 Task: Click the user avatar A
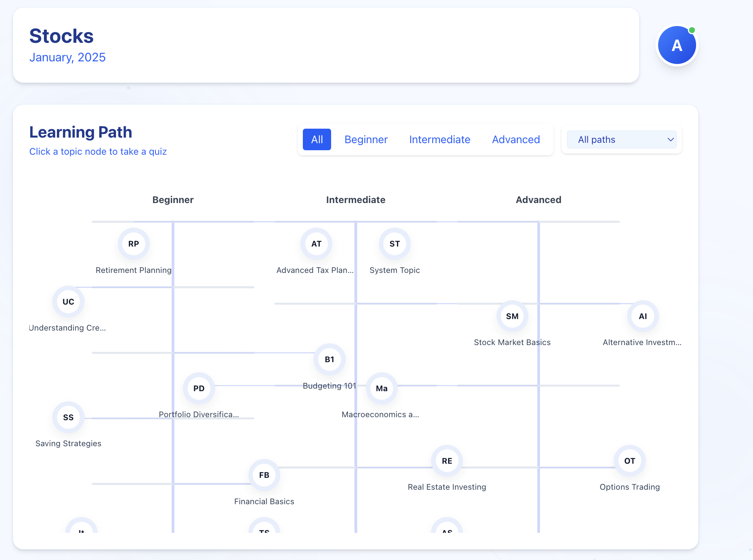click(676, 45)
